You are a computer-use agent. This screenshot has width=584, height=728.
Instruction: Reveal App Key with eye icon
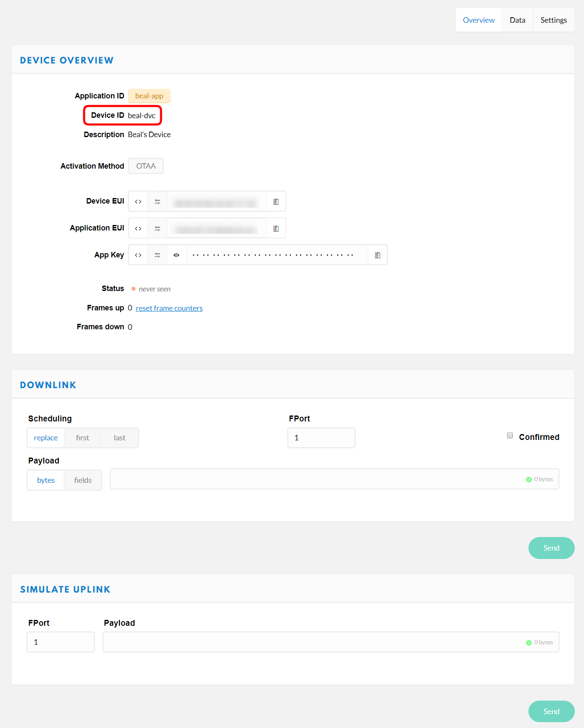coord(177,255)
